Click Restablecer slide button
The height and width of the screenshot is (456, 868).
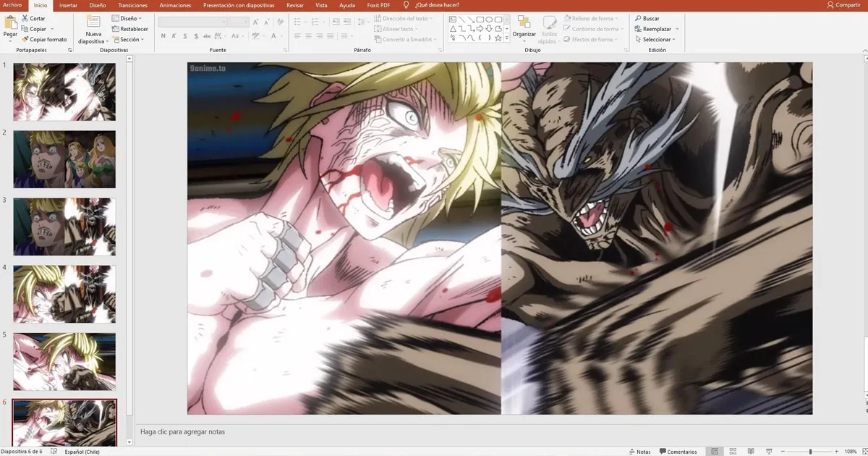129,29
